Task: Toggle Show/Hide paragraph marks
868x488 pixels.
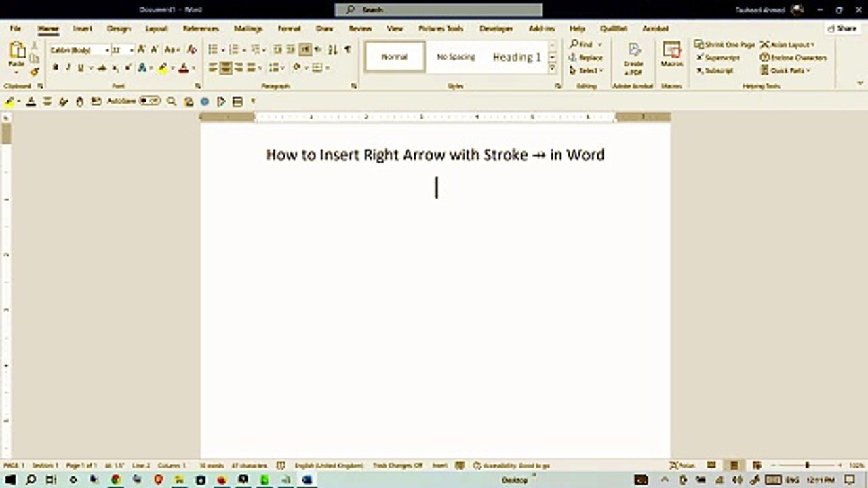Action: point(348,49)
